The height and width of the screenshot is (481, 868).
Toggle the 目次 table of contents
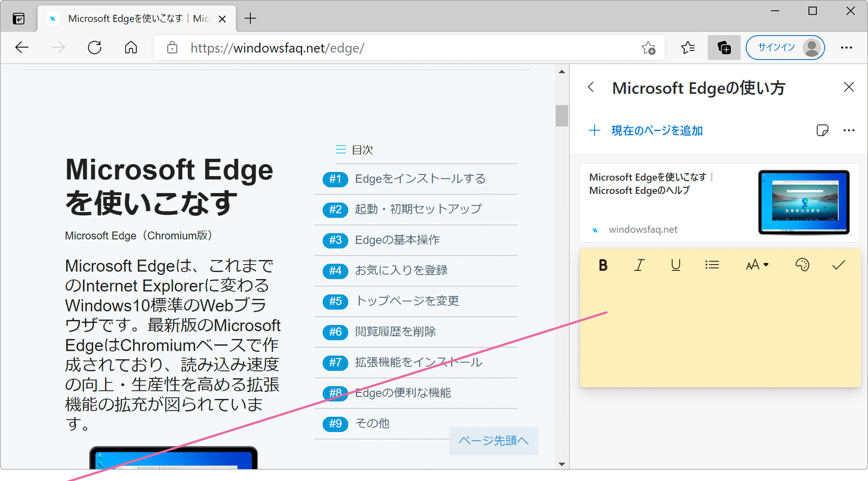pos(354,150)
